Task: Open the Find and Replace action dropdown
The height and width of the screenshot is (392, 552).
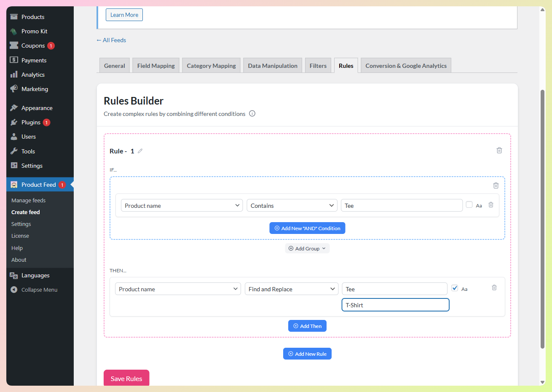Action: [291, 289]
